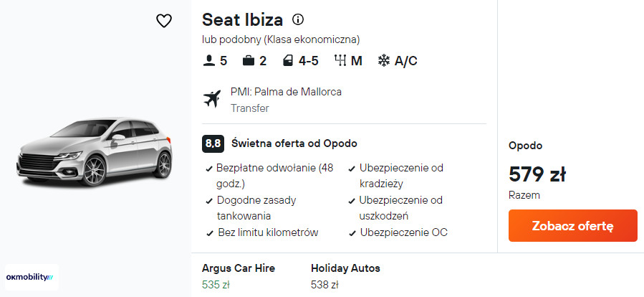644x297 pixels.
Task: Click the Transfer pickup label
Action: pos(250,108)
